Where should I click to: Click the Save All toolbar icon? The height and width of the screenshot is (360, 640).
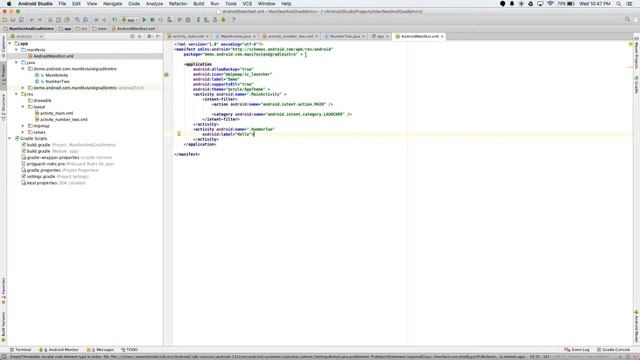tap(13, 20)
